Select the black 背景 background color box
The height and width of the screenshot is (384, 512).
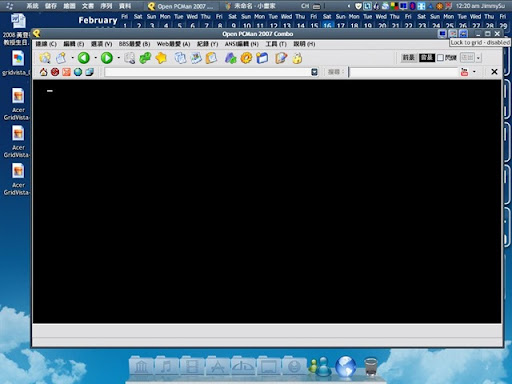coord(427,58)
